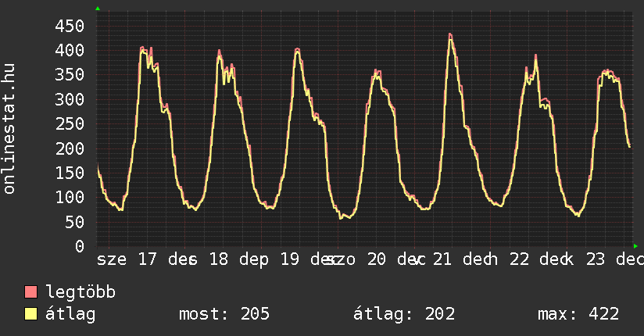Click the 450 y-axis label
This screenshot has width=644, height=336.
pos(70,26)
